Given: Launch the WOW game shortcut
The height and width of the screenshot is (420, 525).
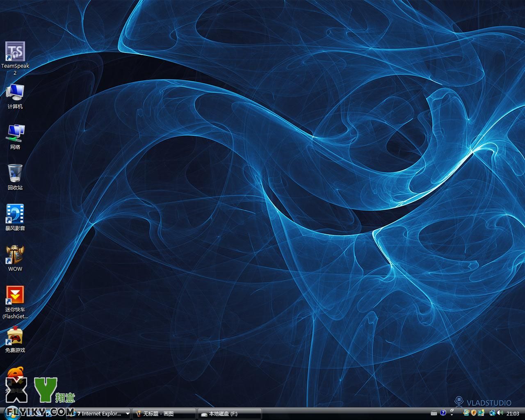Looking at the screenshot, I should click(x=15, y=258).
